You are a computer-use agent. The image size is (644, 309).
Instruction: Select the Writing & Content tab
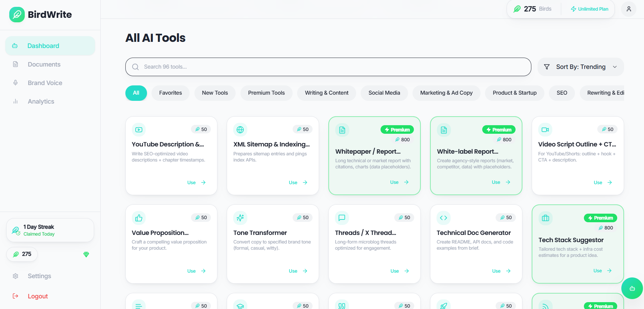pos(327,93)
